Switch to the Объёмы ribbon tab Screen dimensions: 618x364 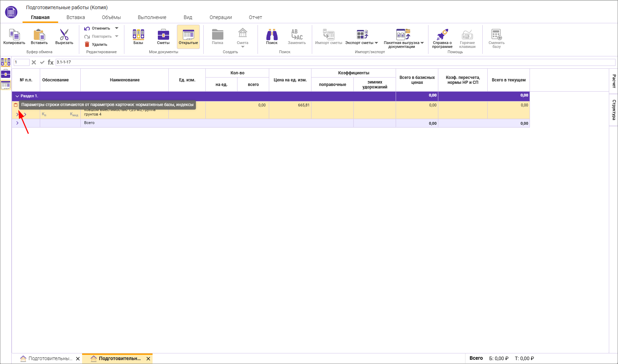coord(111,17)
